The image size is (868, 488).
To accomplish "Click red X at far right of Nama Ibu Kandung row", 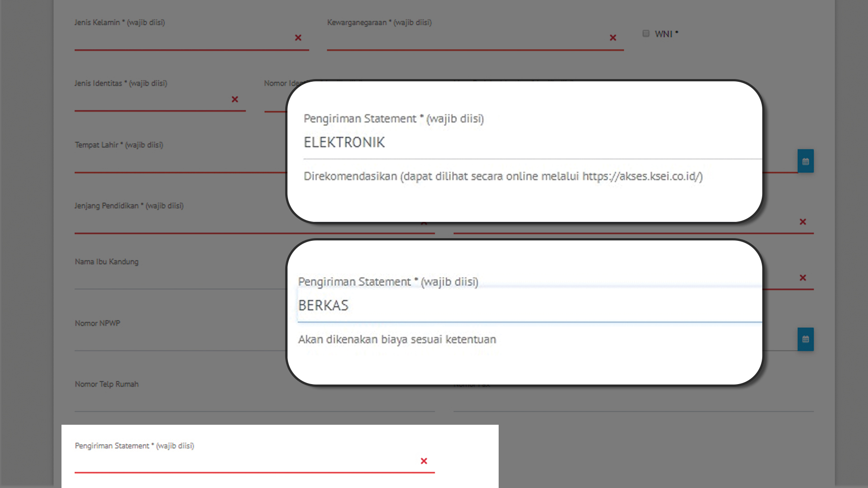I will 802,278.
